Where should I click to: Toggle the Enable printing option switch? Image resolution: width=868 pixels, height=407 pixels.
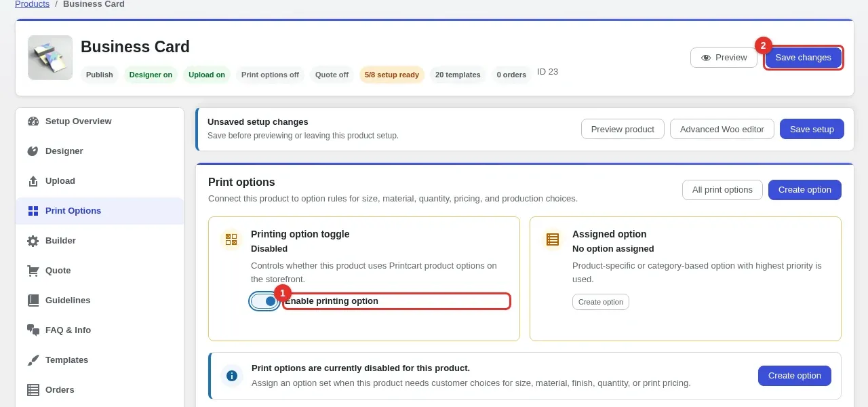264,301
